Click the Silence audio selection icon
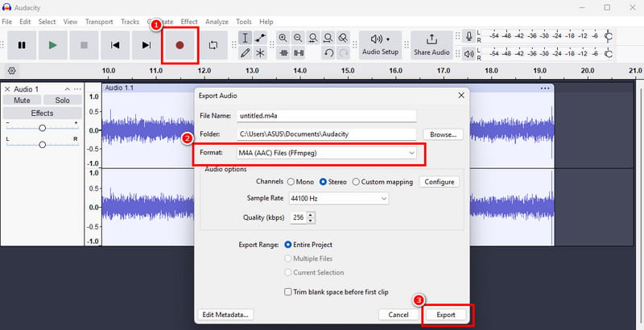 click(299, 53)
